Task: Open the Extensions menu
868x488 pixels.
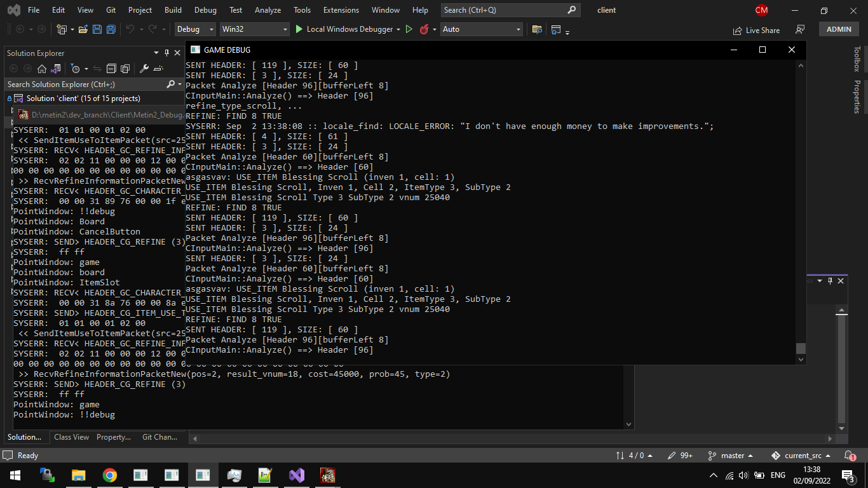Action: (341, 10)
